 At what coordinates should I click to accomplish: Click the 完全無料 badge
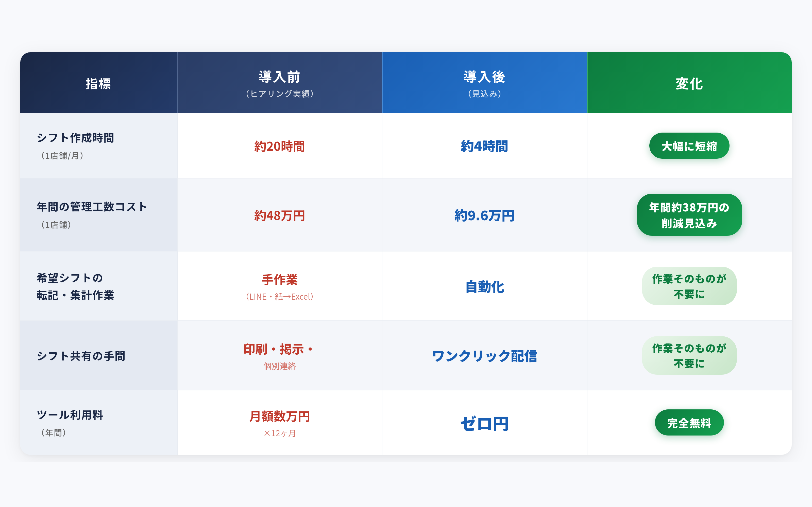[689, 423]
